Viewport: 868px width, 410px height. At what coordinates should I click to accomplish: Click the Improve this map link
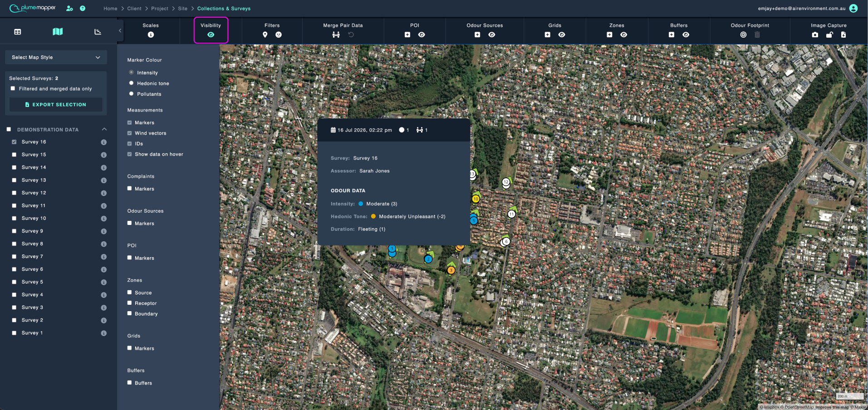832,407
